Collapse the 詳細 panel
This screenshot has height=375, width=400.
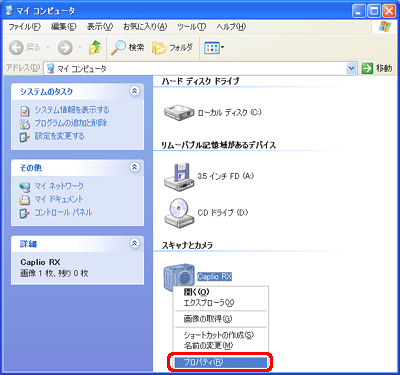[135, 243]
